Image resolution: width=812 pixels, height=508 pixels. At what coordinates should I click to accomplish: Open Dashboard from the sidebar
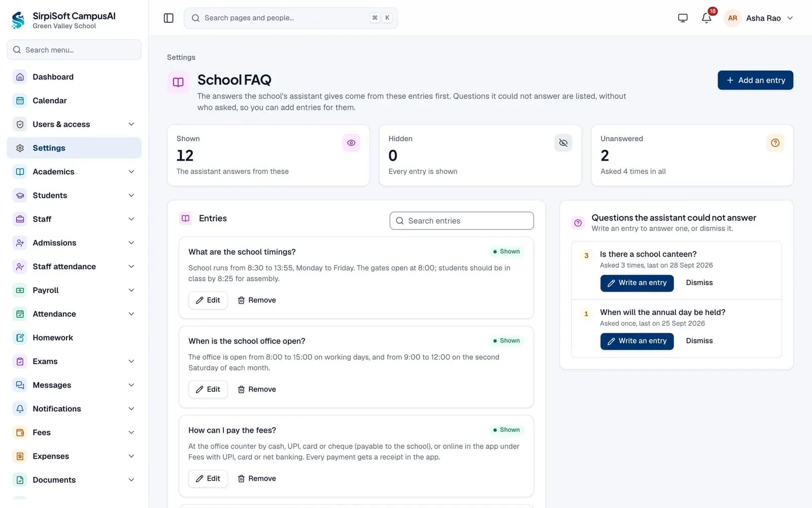point(74,77)
